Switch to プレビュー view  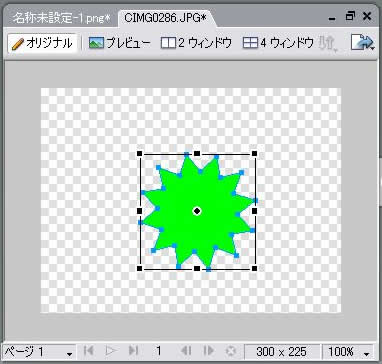(x=120, y=43)
